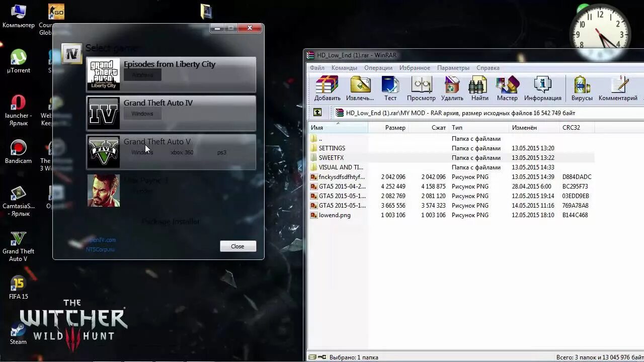Click the Добавить (Add) icon in WinRAR

(x=328, y=88)
